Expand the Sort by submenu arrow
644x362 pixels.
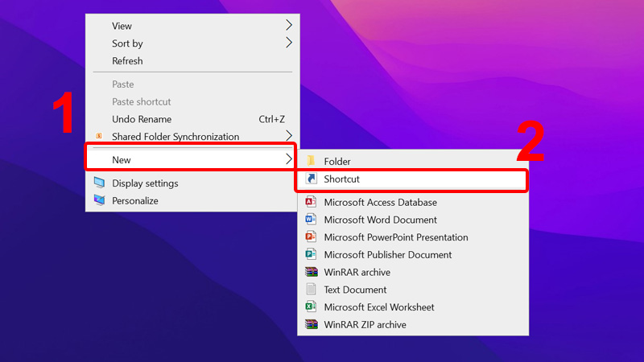[x=289, y=43]
